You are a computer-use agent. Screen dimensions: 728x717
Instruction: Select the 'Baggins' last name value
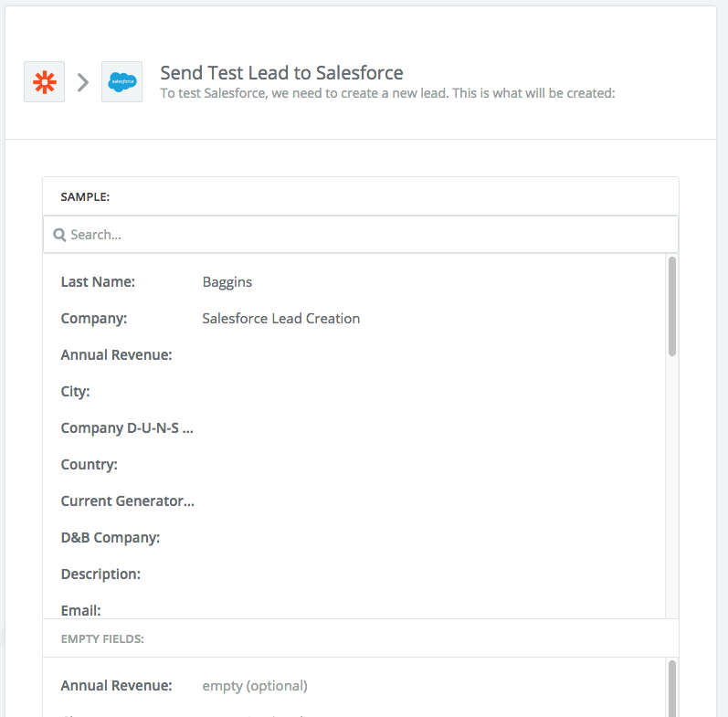click(227, 282)
